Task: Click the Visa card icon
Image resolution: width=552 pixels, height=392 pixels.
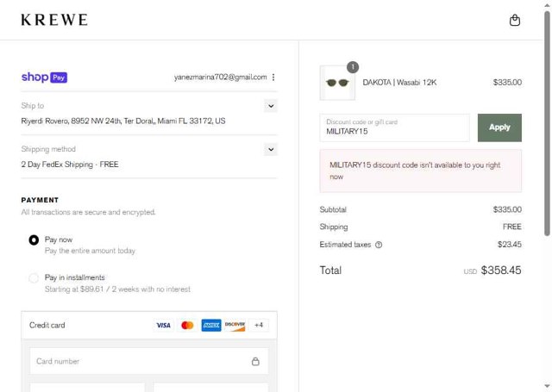Action: tap(163, 325)
